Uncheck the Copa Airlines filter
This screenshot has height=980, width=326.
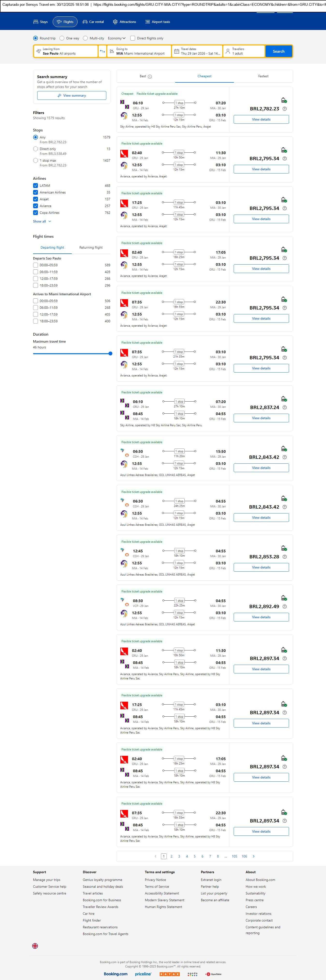(x=35, y=213)
